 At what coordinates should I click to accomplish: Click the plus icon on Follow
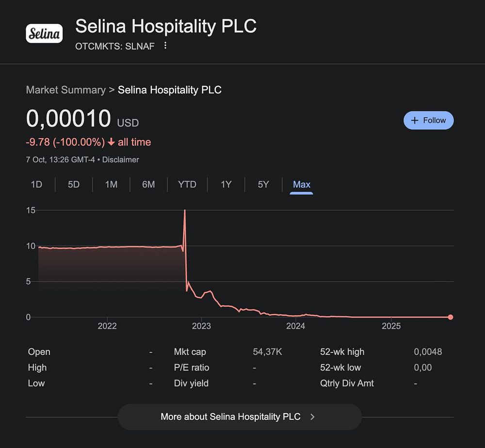tap(415, 120)
